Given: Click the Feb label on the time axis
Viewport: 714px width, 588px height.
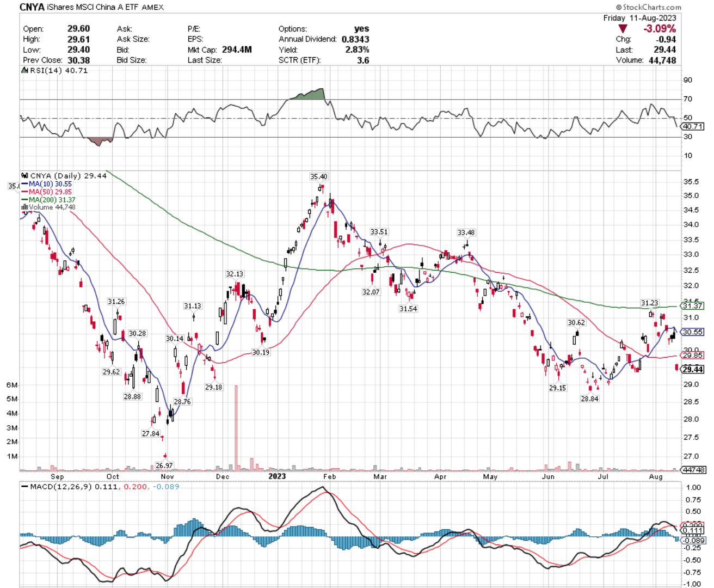Looking at the screenshot, I should tap(329, 476).
